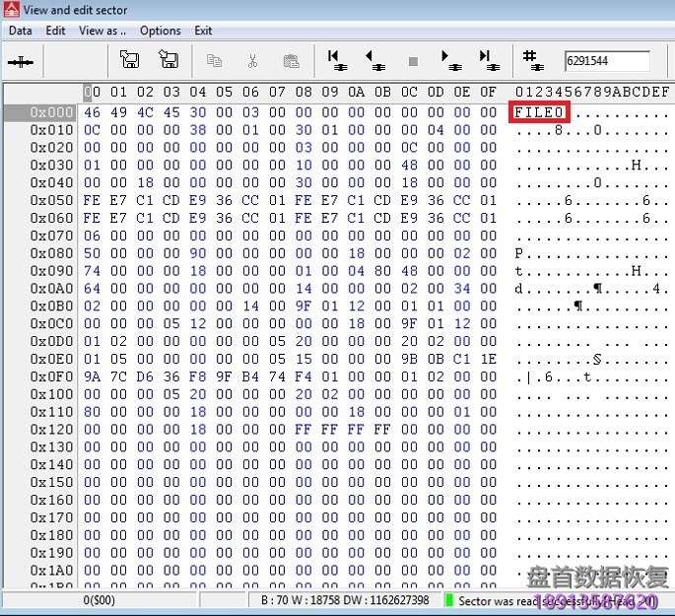Click the write sector to disk icon
This screenshot has height=616, width=675.
(x=169, y=59)
